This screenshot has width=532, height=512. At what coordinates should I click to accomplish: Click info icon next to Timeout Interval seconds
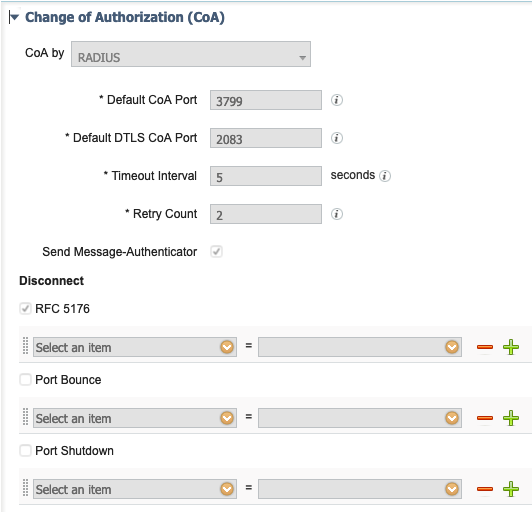coord(384,176)
